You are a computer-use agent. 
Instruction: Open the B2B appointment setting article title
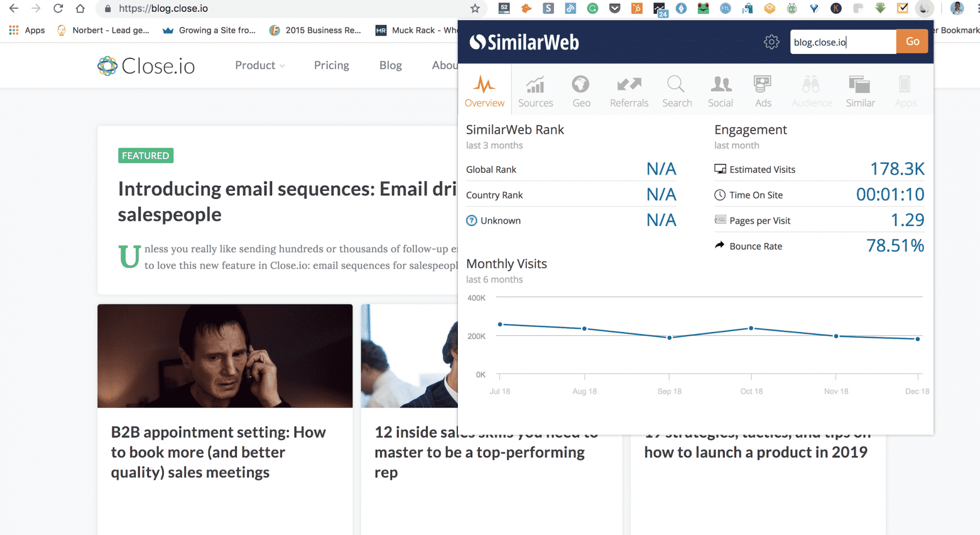[x=218, y=452]
